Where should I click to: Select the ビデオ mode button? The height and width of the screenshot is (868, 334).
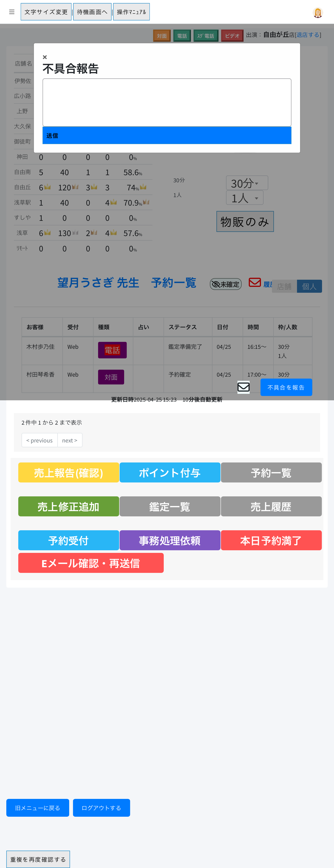(x=232, y=36)
